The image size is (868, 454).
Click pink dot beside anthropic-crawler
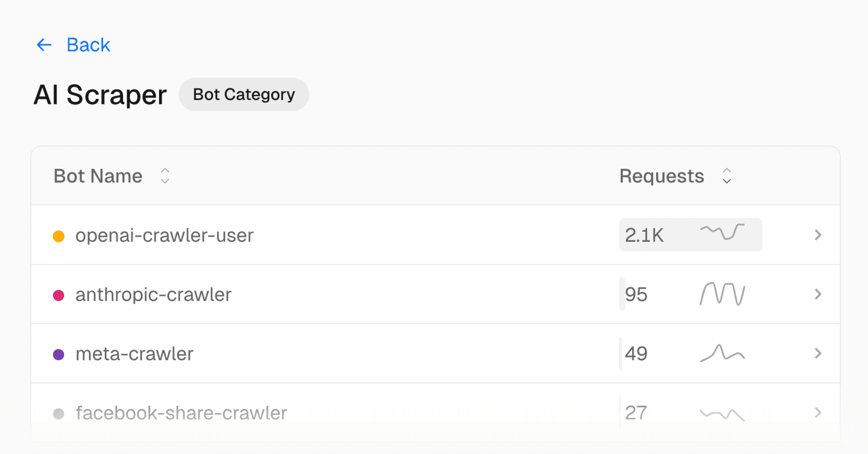coord(59,295)
